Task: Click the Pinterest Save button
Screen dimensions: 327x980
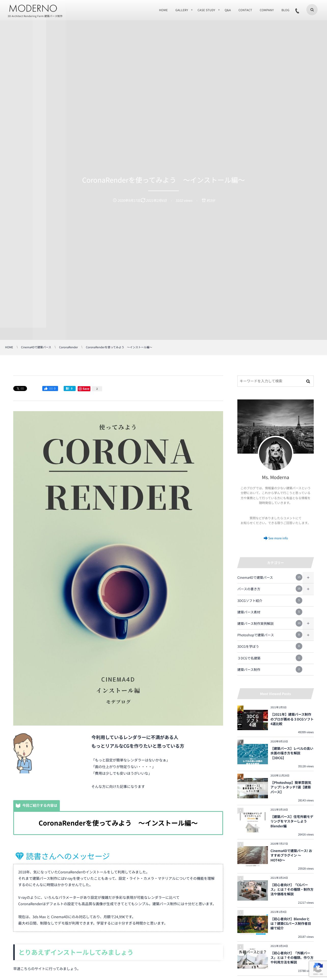Action: point(84,388)
